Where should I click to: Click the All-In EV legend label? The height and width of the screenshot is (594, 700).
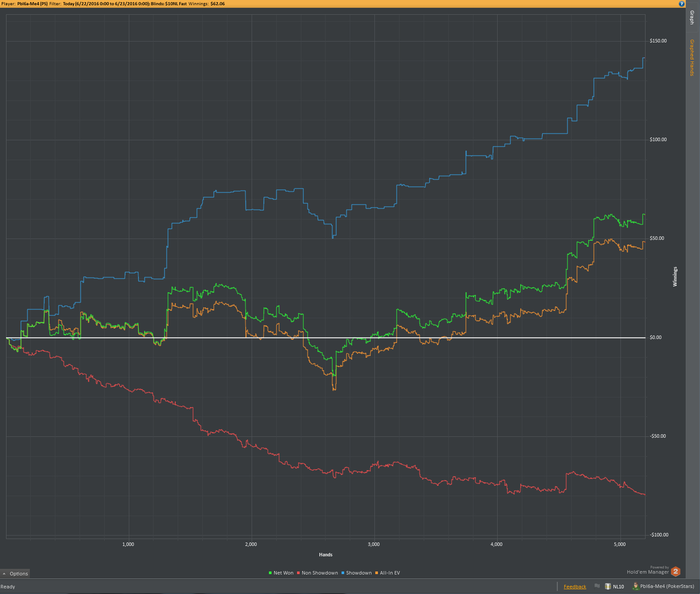tap(390, 573)
